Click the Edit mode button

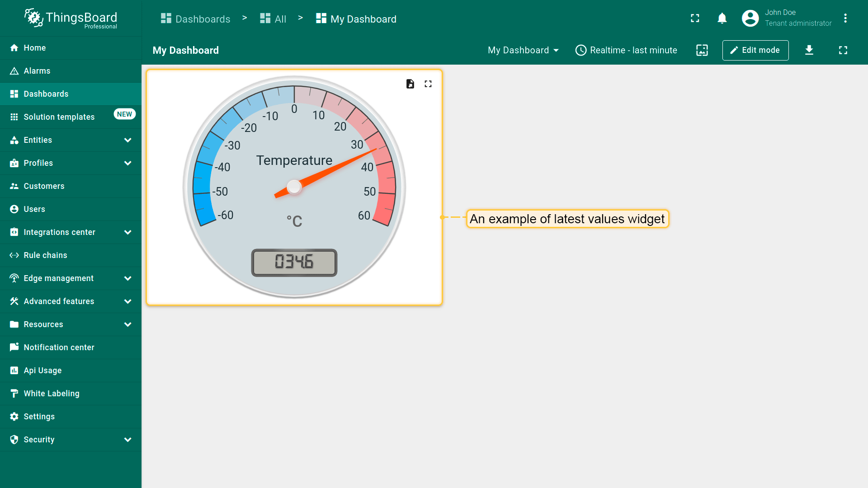[x=755, y=50]
